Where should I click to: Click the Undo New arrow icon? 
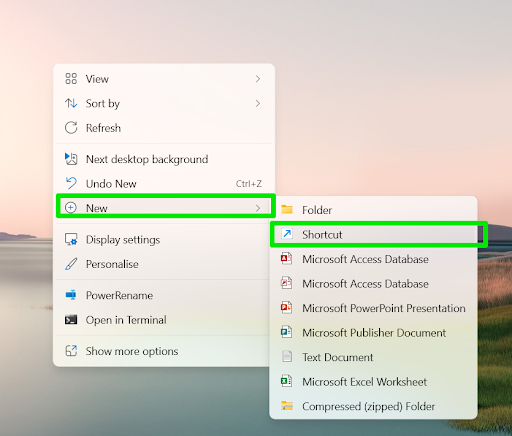[71, 183]
